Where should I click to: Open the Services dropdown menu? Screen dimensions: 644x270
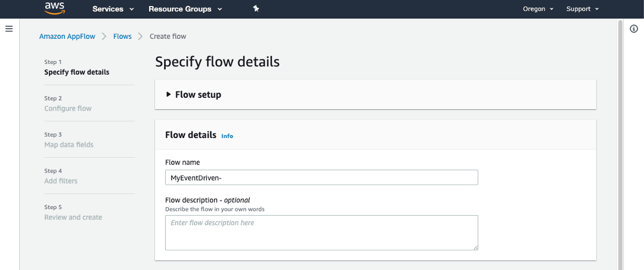click(113, 9)
